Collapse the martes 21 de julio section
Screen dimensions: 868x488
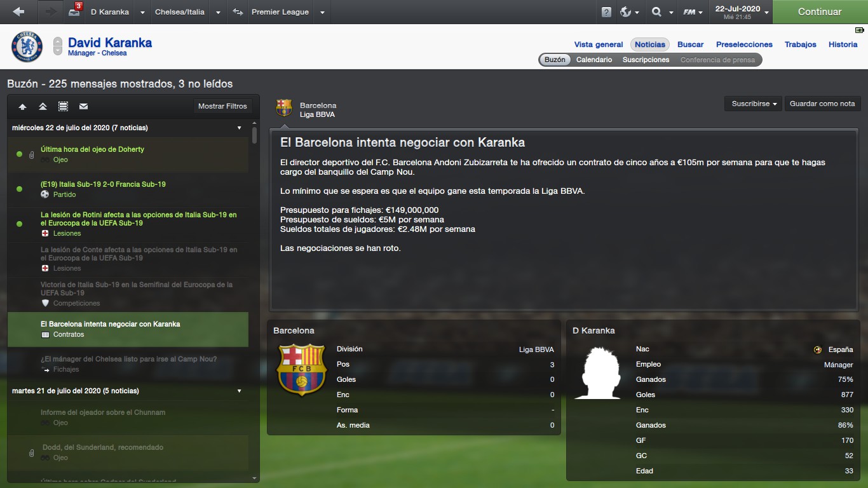[x=240, y=391]
